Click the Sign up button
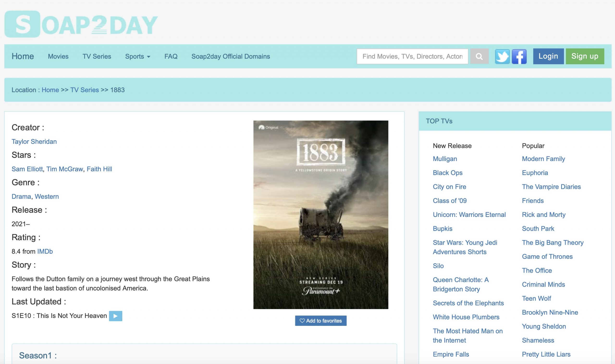 (x=585, y=56)
